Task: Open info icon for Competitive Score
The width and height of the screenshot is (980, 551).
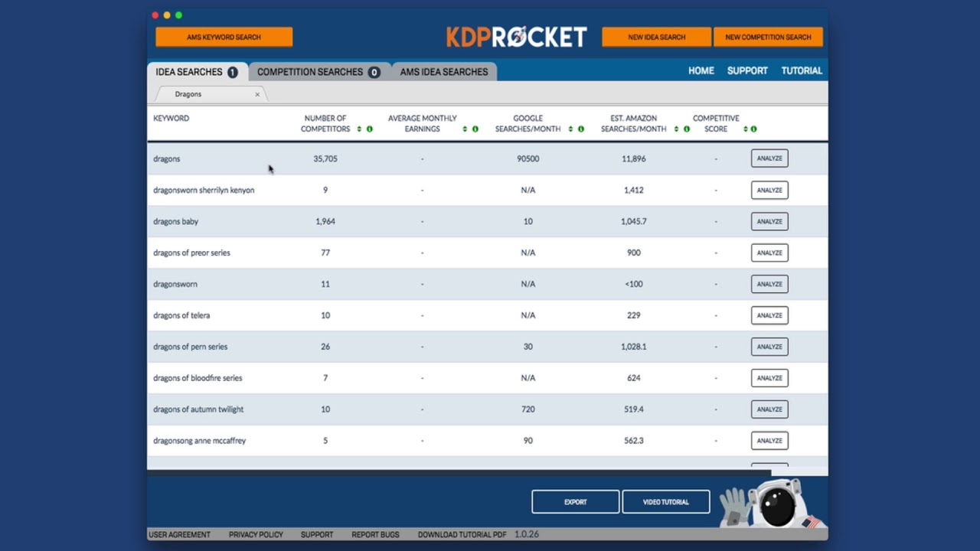Action: pyautogui.click(x=754, y=129)
